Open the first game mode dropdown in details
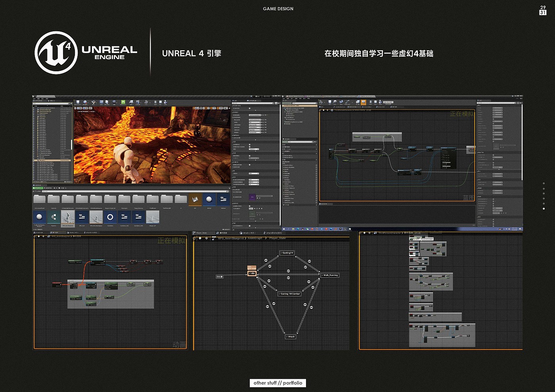555x392 pixels. 255,115
